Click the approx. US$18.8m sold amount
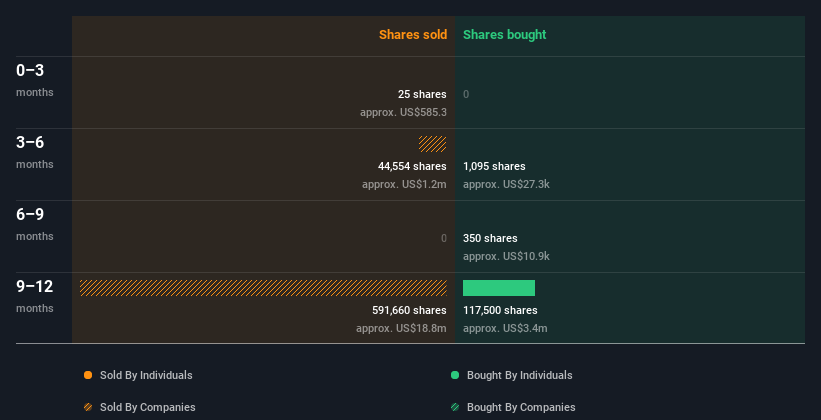The width and height of the screenshot is (821, 420). (401, 328)
